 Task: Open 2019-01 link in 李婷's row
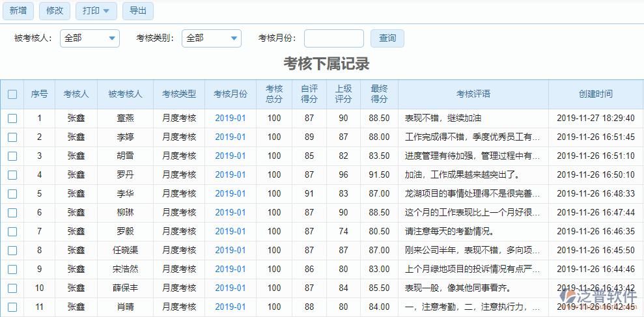click(x=231, y=137)
